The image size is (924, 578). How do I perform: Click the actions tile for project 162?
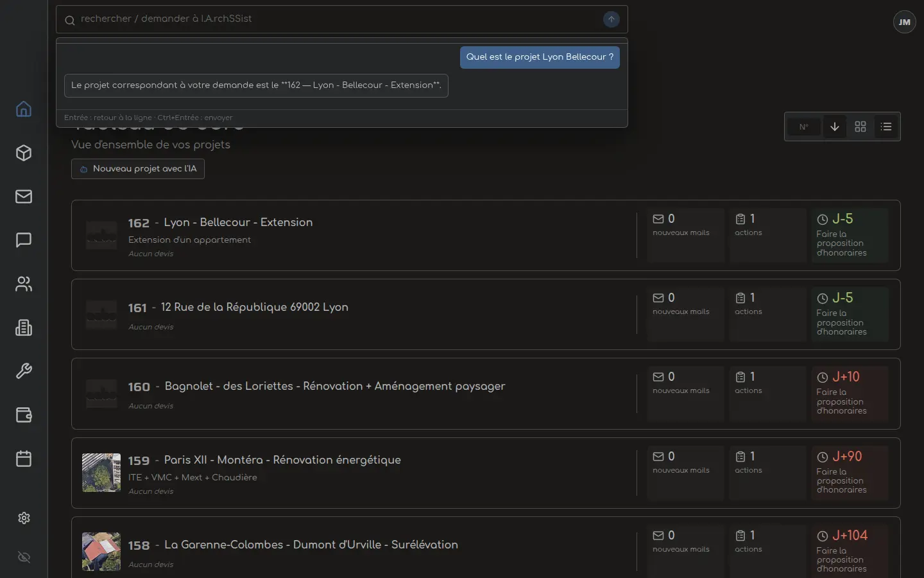click(768, 235)
